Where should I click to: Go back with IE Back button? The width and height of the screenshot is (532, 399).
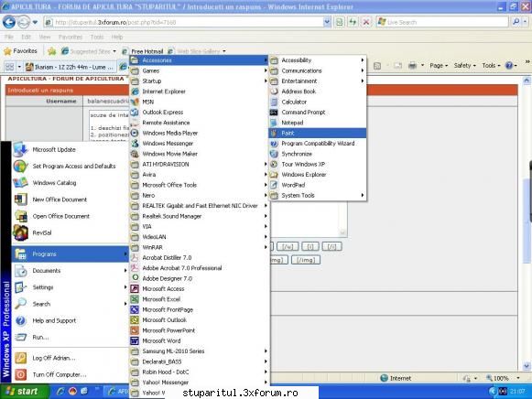(x=9, y=22)
